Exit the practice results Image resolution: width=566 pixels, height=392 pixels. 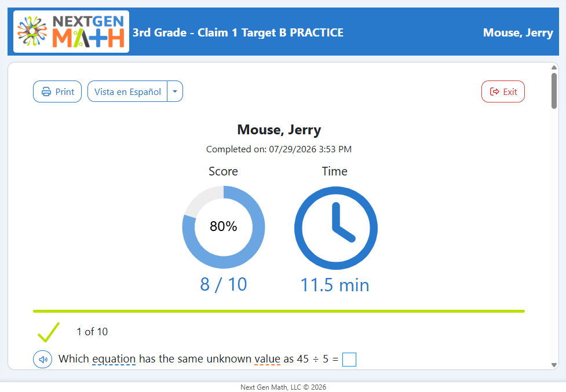(503, 91)
